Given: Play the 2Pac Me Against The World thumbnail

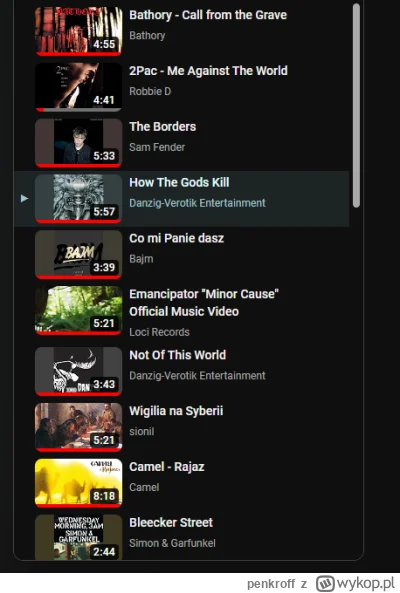Looking at the screenshot, I should (79, 87).
